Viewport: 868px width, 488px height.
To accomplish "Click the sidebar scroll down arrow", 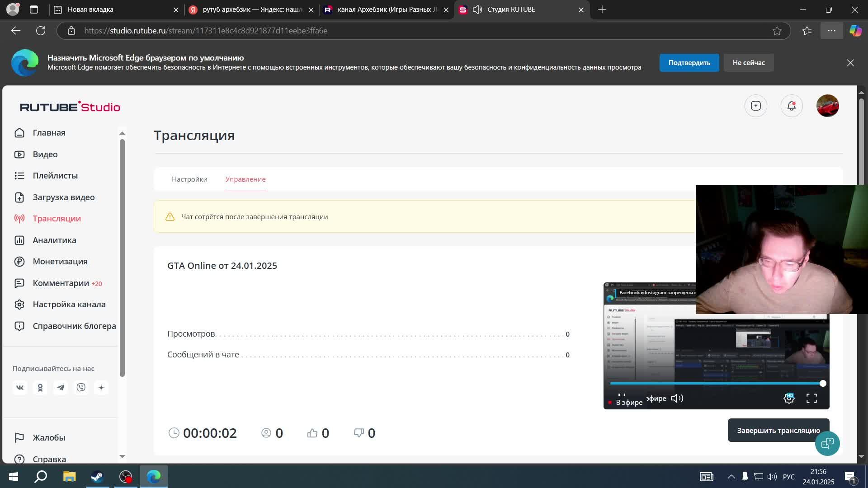I will point(122,456).
